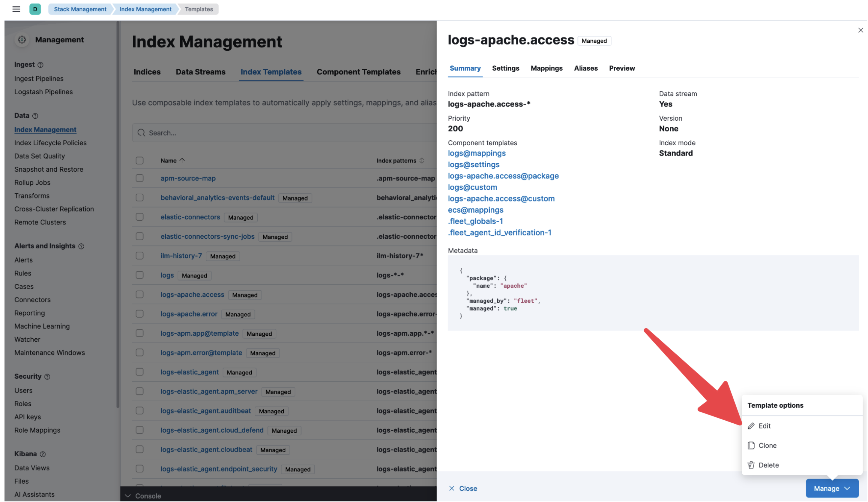
Task: Click the Clone template copy icon
Action: click(x=751, y=446)
